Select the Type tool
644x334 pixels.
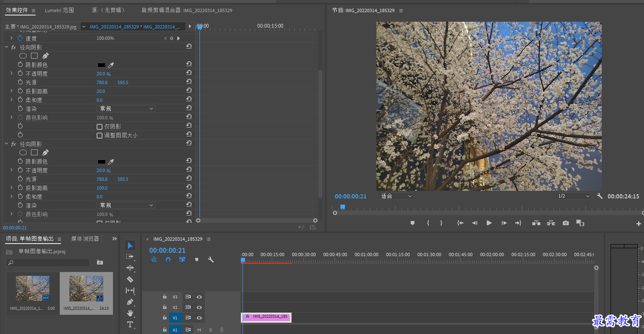130,324
